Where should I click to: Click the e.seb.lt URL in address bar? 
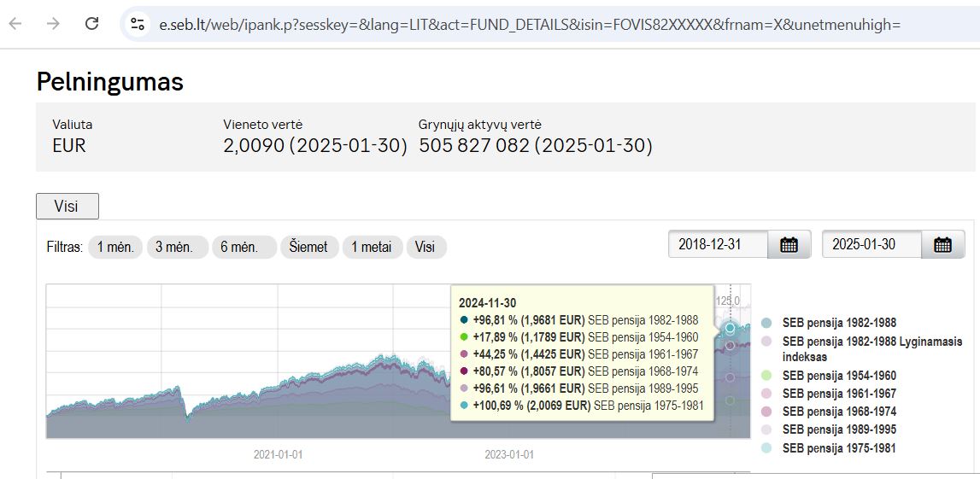point(530,25)
